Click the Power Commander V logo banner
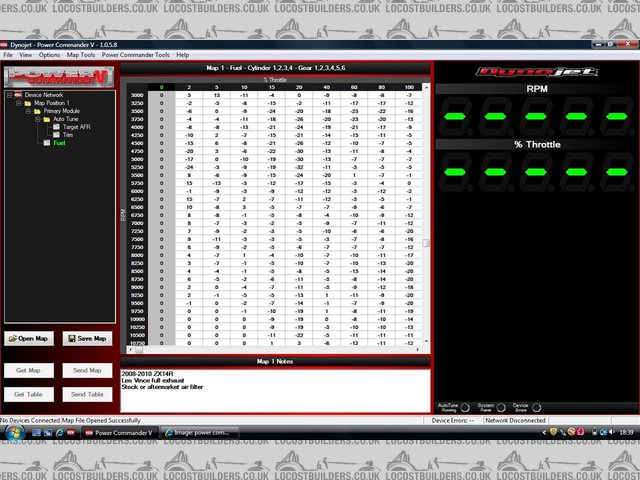This screenshot has width=640, height=480. [59, 77]
